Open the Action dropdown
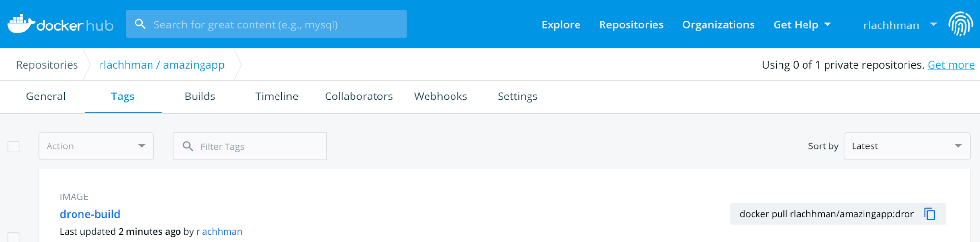Image resolution: width=980 pixels, height=242 pixels. tap(96, 146)
